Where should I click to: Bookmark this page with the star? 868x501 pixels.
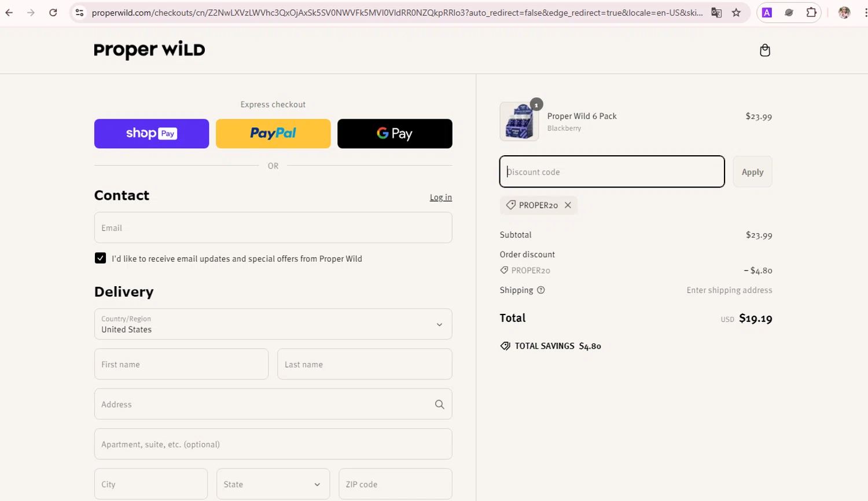(x=736, y=12)
